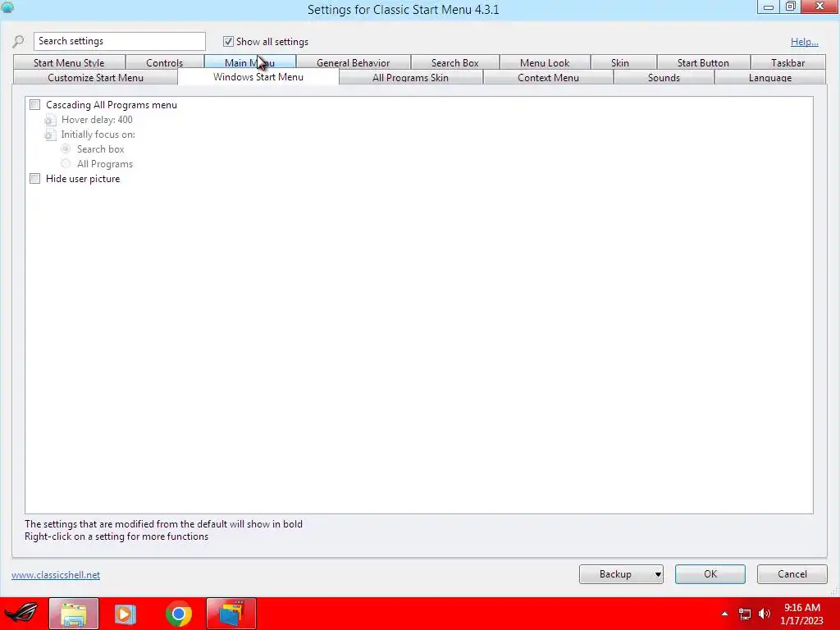Open the Backup dropdown button
The width and height of the screenshot is (840, 630).
click(621, 574)
